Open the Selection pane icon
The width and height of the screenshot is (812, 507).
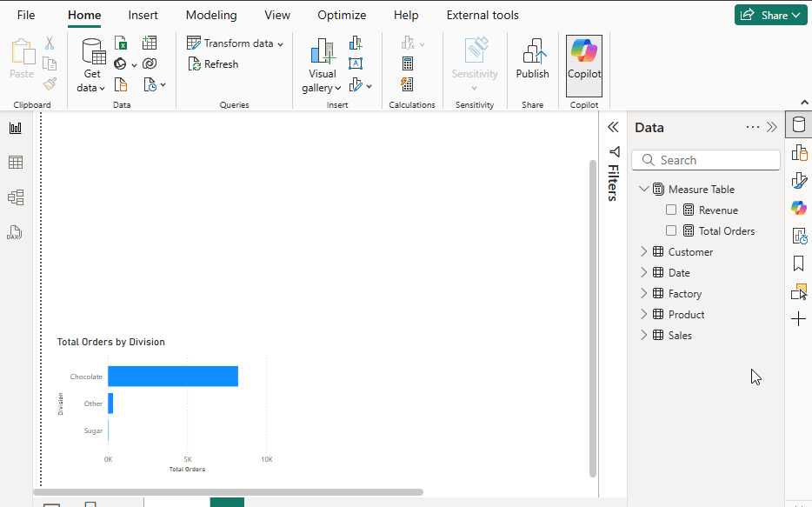799,291
